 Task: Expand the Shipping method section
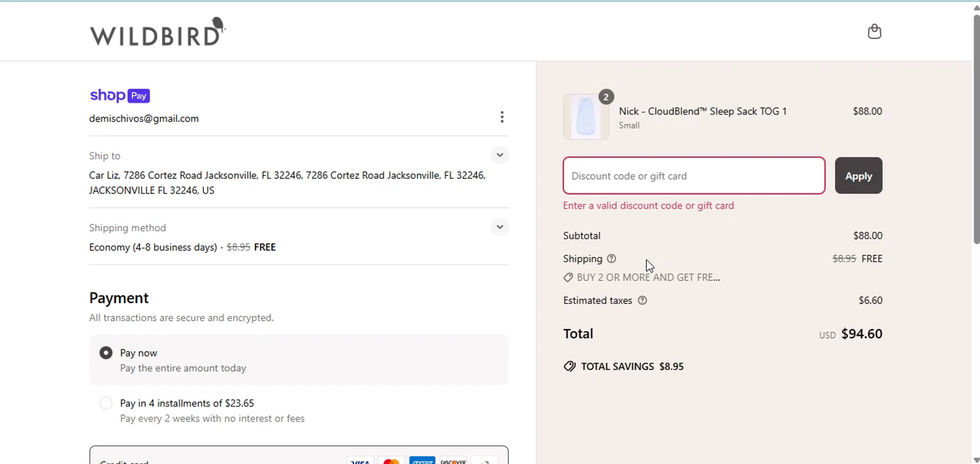tap(500, 227)
